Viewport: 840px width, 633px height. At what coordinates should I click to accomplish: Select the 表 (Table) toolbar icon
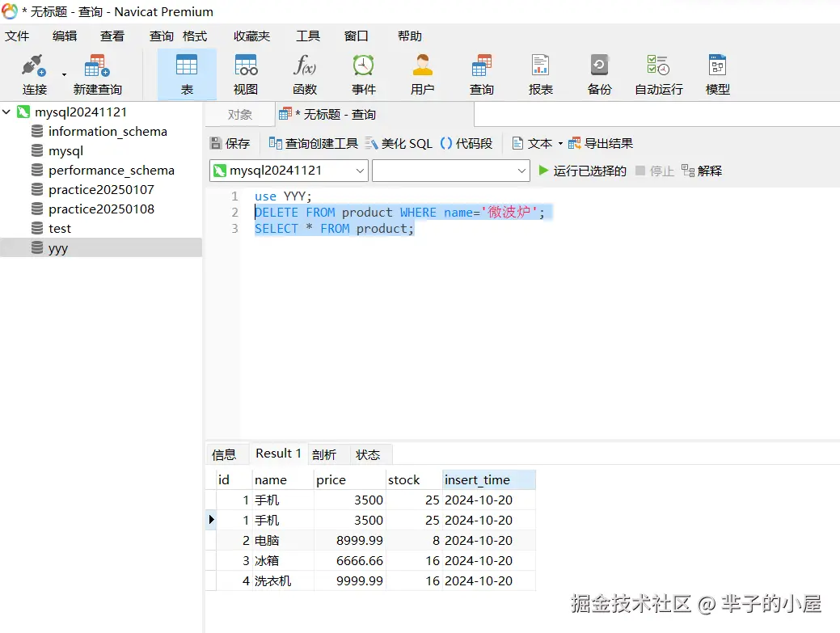pos(187,74)
